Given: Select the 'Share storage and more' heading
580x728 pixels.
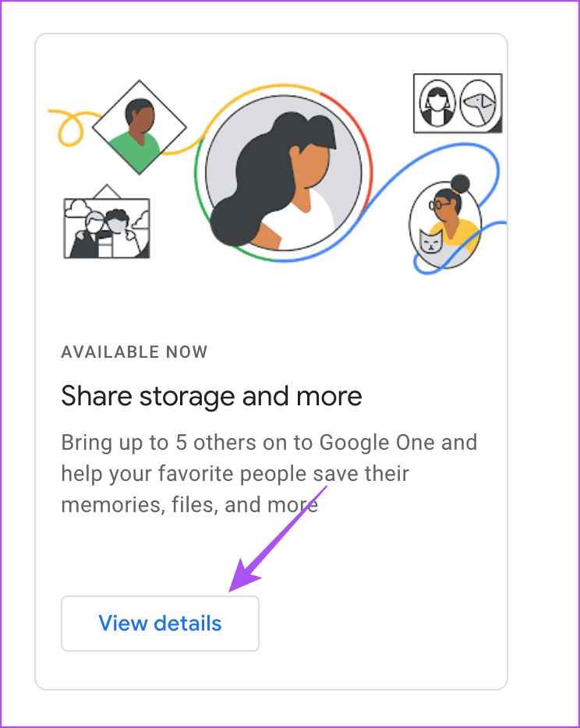Looking at the screenshot, I should pyautogui.click(x=211, y=396).
